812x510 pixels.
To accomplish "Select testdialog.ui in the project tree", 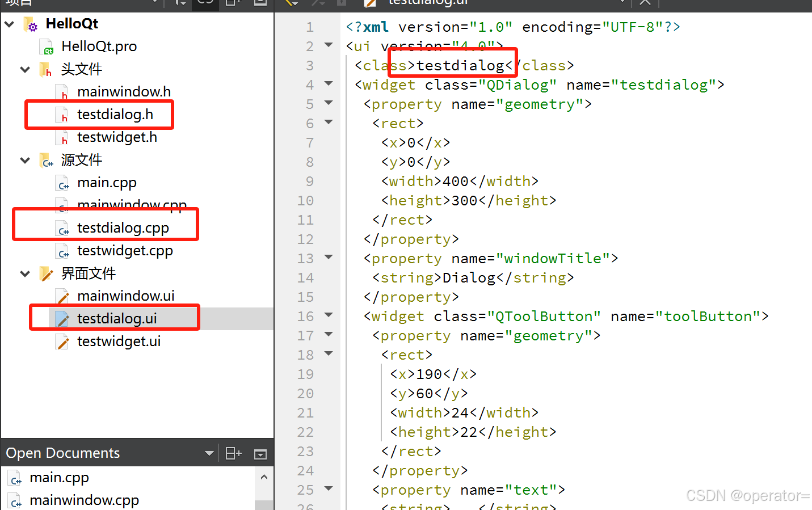I will point(117,319).
